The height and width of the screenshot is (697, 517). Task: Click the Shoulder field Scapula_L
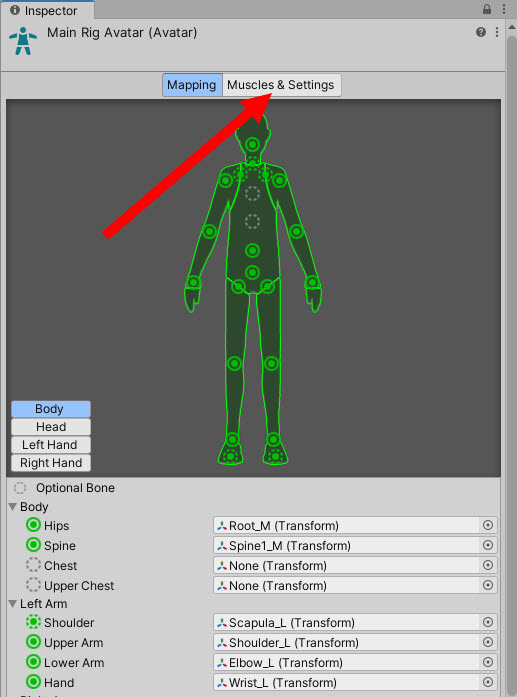coord(355,622)
